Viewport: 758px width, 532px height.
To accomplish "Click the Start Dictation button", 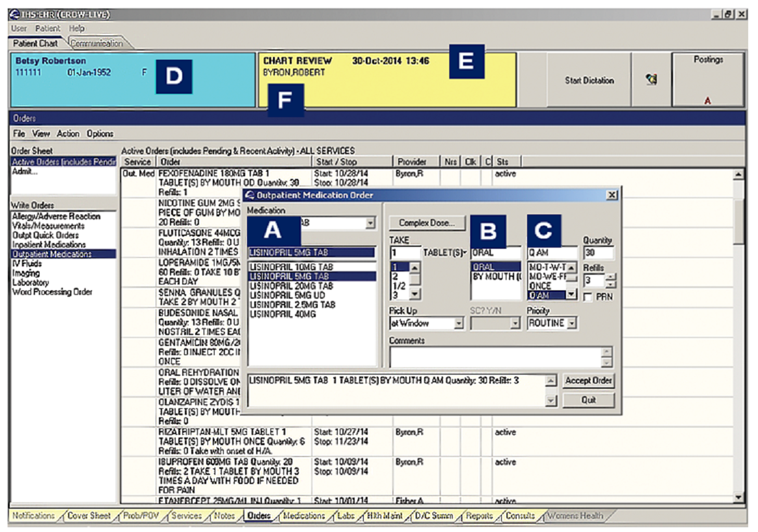I will (589, 80).
